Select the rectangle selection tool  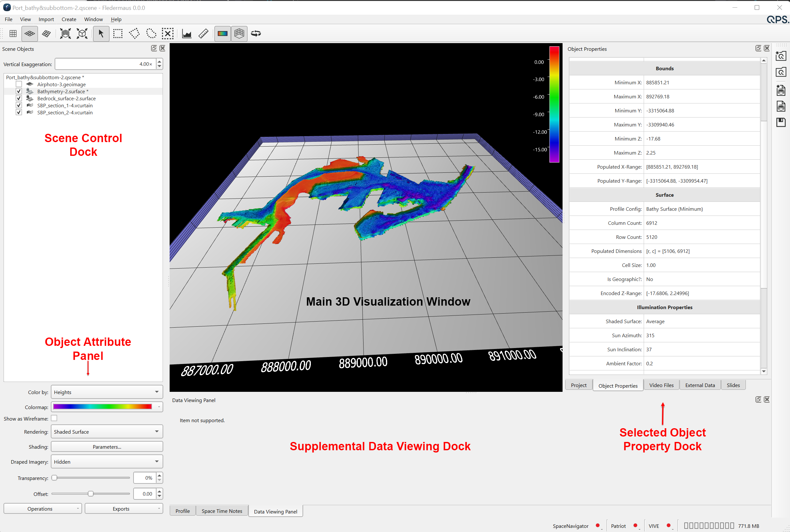point(118,34)
